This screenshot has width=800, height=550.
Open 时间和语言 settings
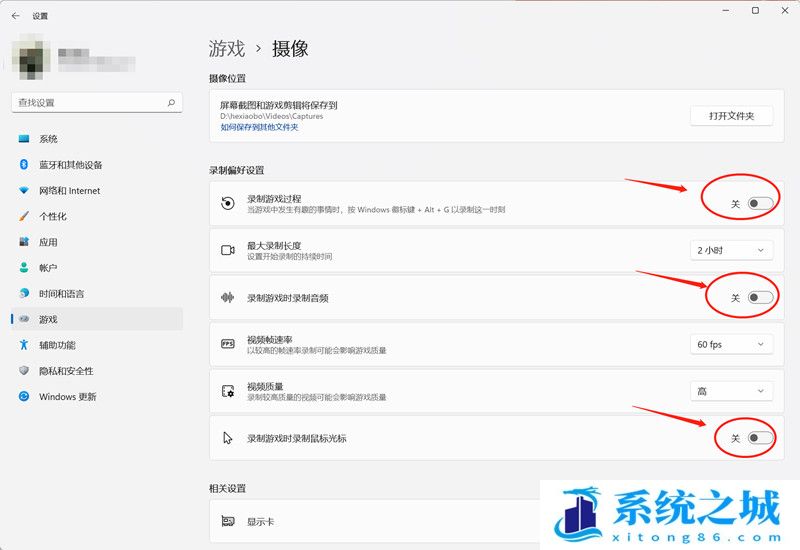96,293
